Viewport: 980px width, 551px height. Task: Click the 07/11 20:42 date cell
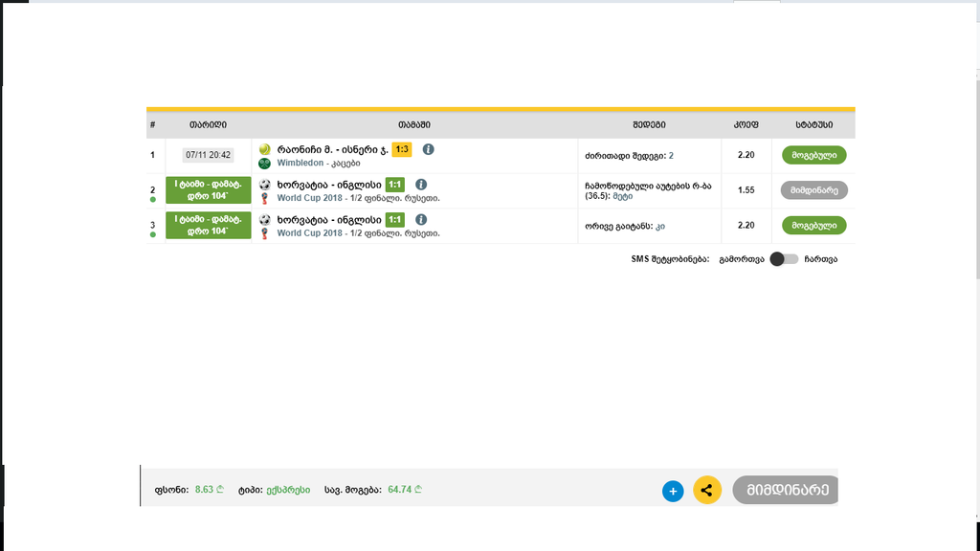click(208, 155)
